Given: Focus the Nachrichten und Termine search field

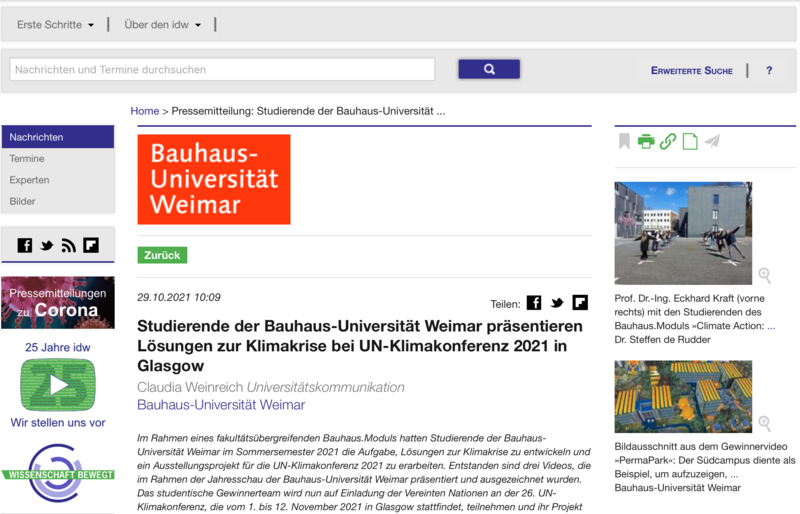Looking at the screenshot, I should pos(222,69).
